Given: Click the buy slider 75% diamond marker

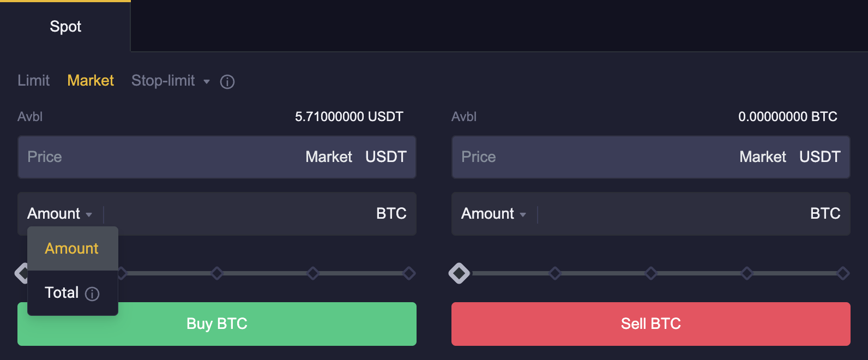Looking at the screenshot, I should tap(313, 273).
